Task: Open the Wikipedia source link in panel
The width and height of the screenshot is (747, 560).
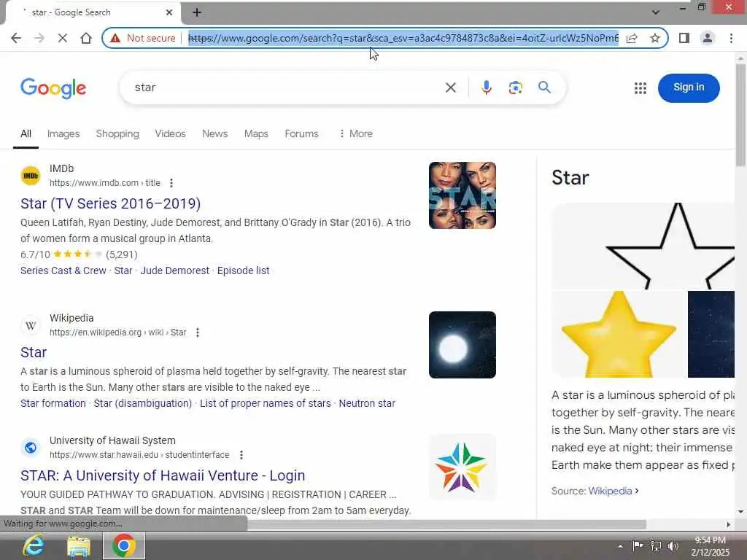Action: tap(611, 491)
